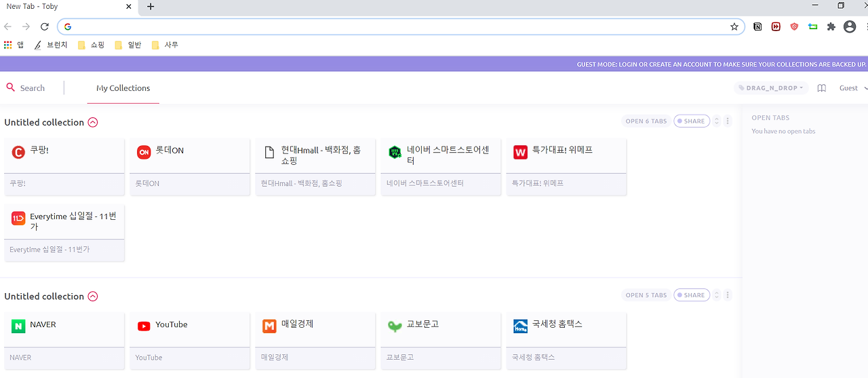Open new browser tab with plus button
The width and height of the screenshot is (868, 378).
[151, 7]
